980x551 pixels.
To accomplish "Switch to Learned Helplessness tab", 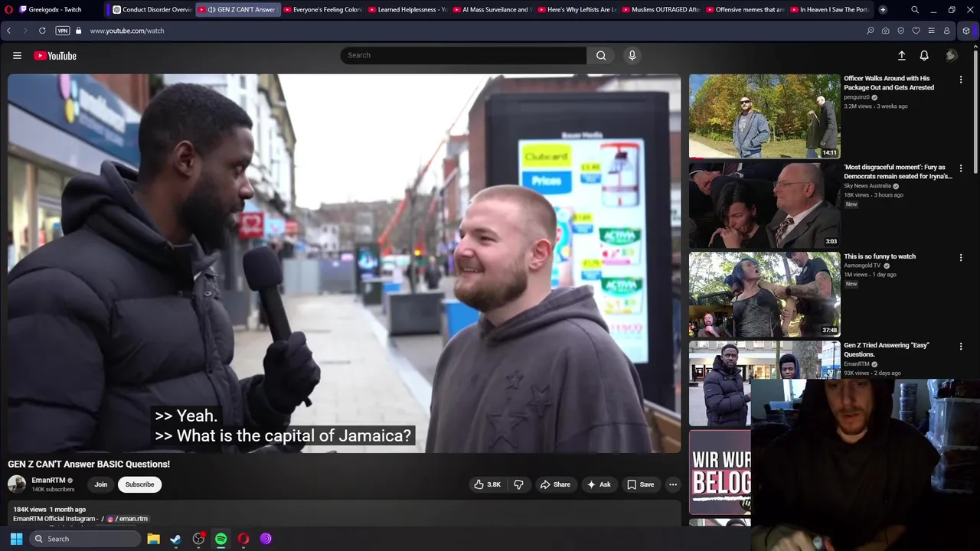I will click(x=407, y=10).
